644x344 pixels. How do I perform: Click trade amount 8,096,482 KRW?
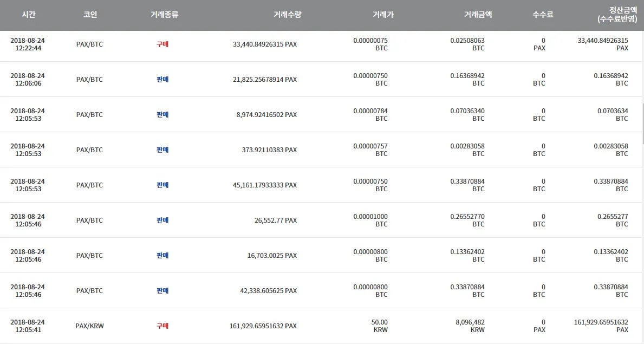[470, 326]
